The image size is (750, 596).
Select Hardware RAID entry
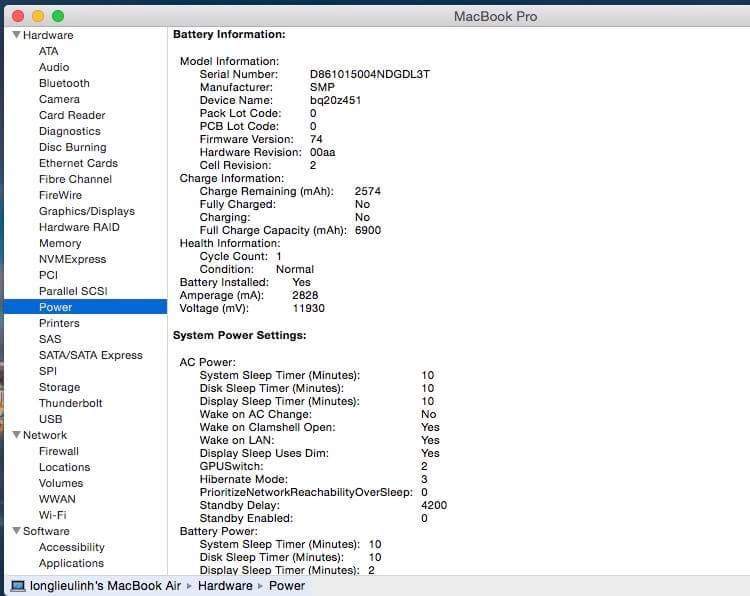(x=79, y=227)
